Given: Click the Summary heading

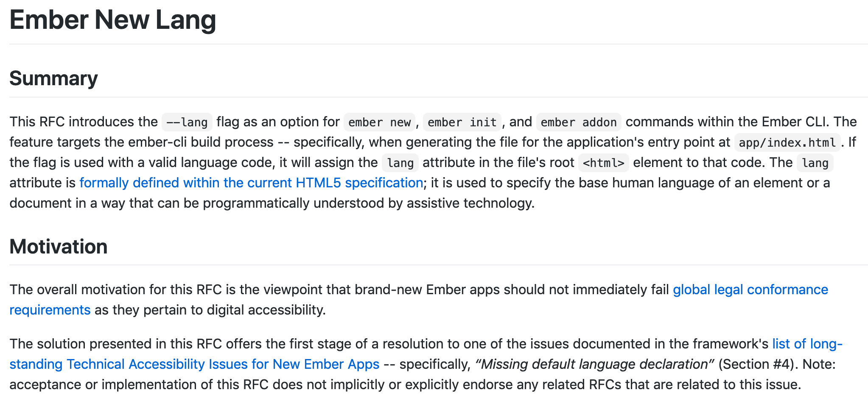Looking at the screenshot, I should (x=53, y=78).
